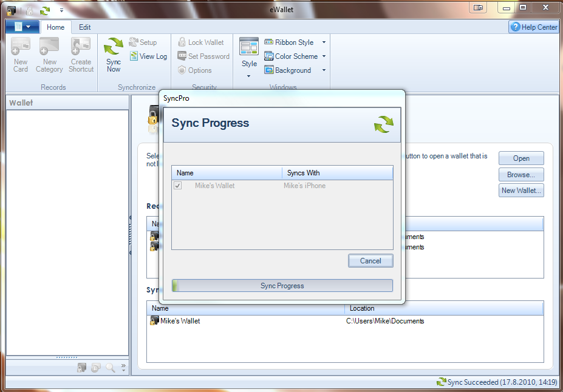This screenshot has height=392, width=563.
Task: Cancel the sync in progress
Action: coord(370,261)
